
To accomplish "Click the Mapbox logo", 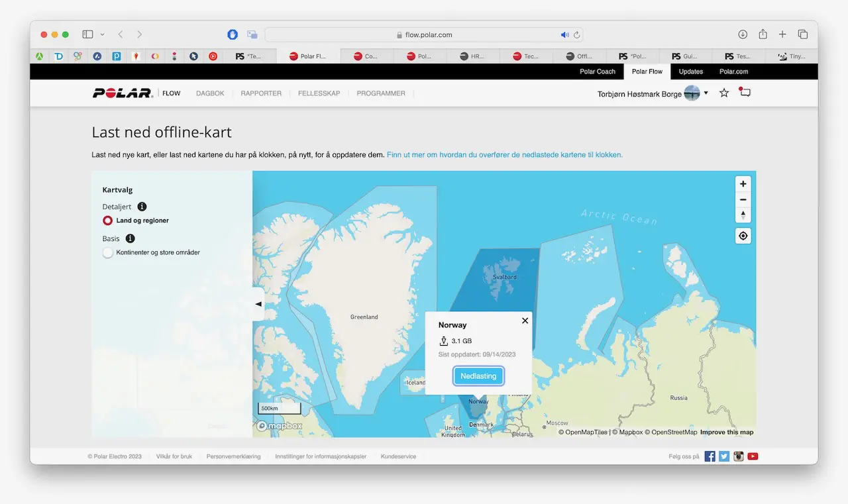I will pyautogui.click(x=280, y=426).
